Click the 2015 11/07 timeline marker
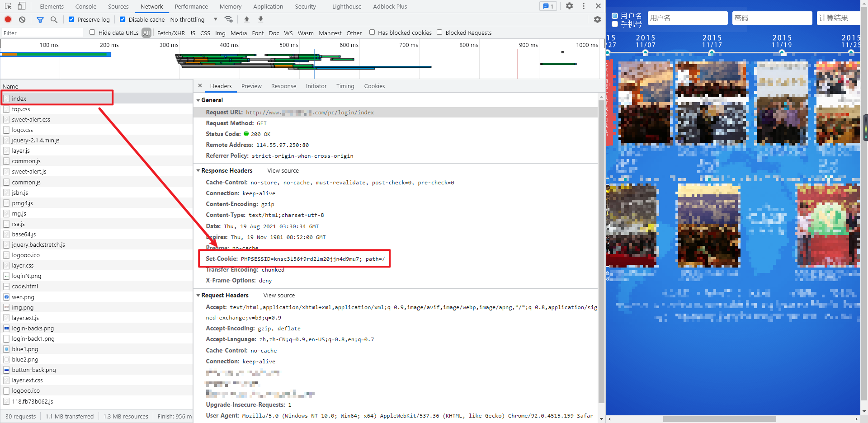Screen dimensions: 868x423 645,53
